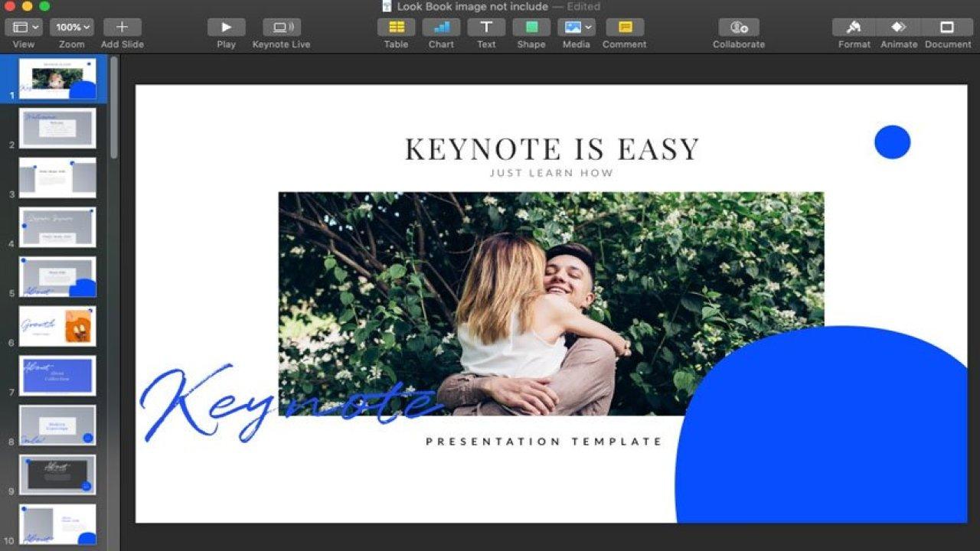980x551 pixels.
Task: Open the Zoom level dropdown
Action: (x=71, y=26)
